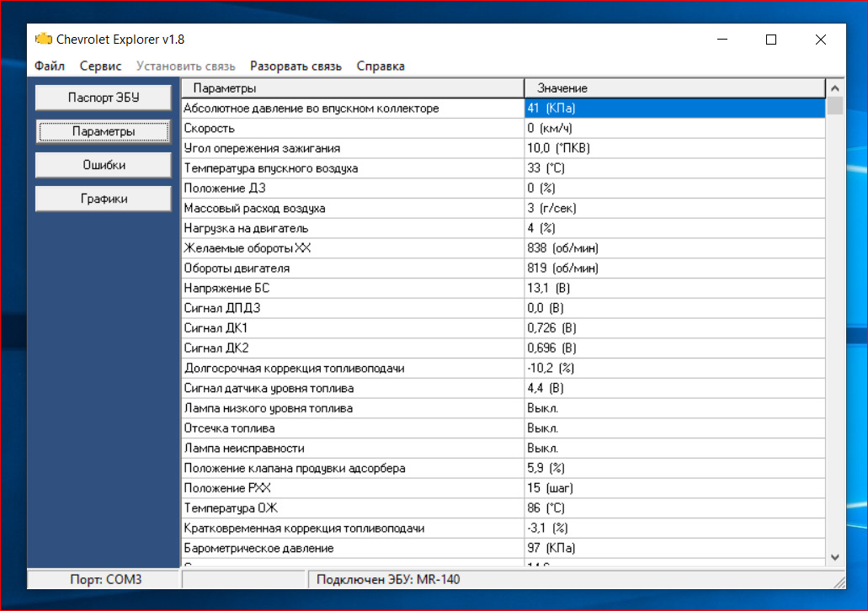Select the Температура ОЖ row

click(x=503, y=508)
